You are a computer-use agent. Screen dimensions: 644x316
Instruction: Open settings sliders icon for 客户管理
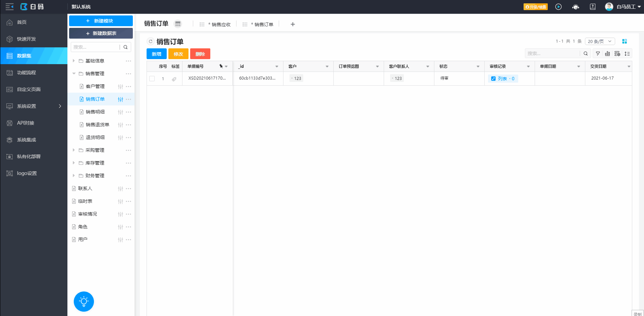coord(120,86)
